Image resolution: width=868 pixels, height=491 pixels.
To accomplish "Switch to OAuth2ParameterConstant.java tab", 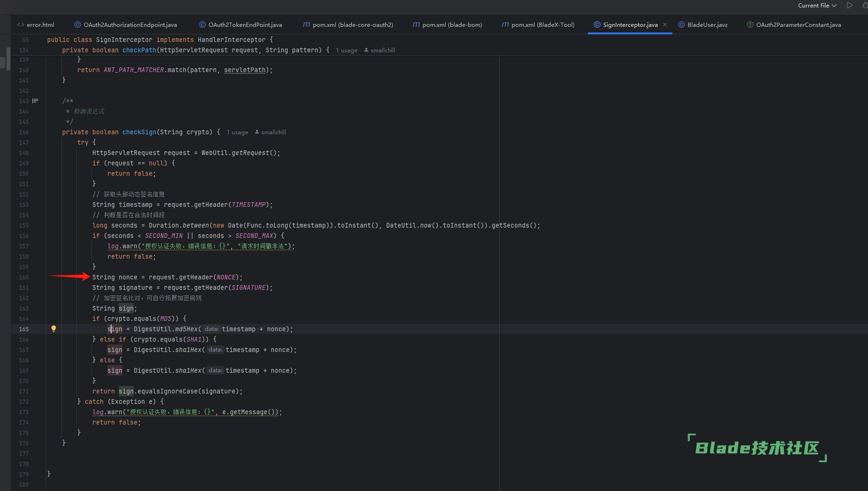I will tap(798, 25).
